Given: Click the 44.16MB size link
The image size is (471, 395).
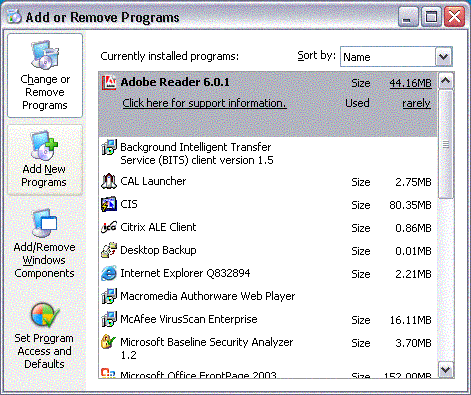Looking at the screenshot, I should tap(410, 83).
